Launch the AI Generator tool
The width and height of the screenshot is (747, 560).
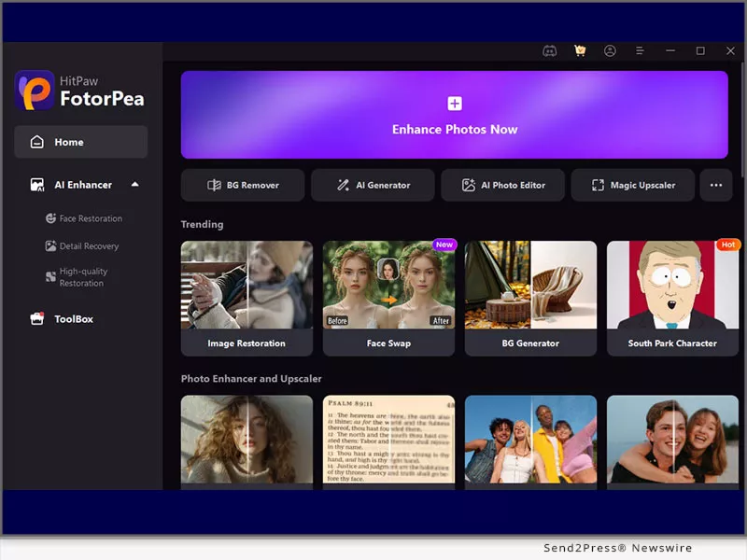point(373,186)
